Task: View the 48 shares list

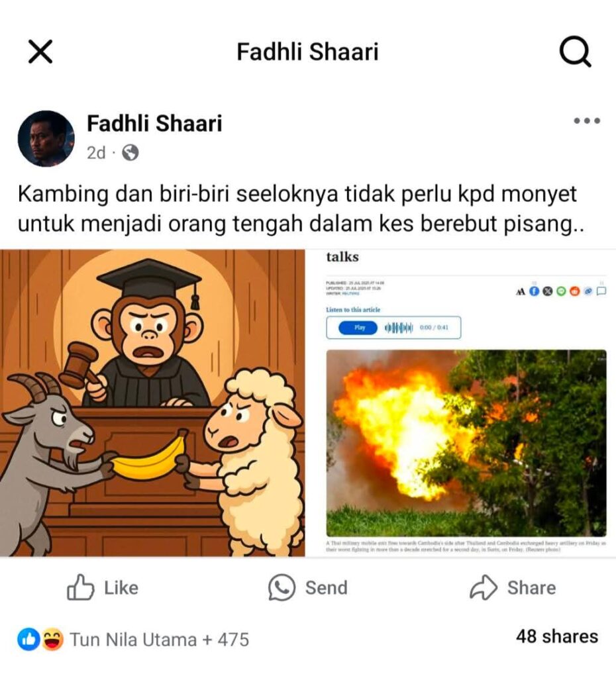Action: coord(557,636)
